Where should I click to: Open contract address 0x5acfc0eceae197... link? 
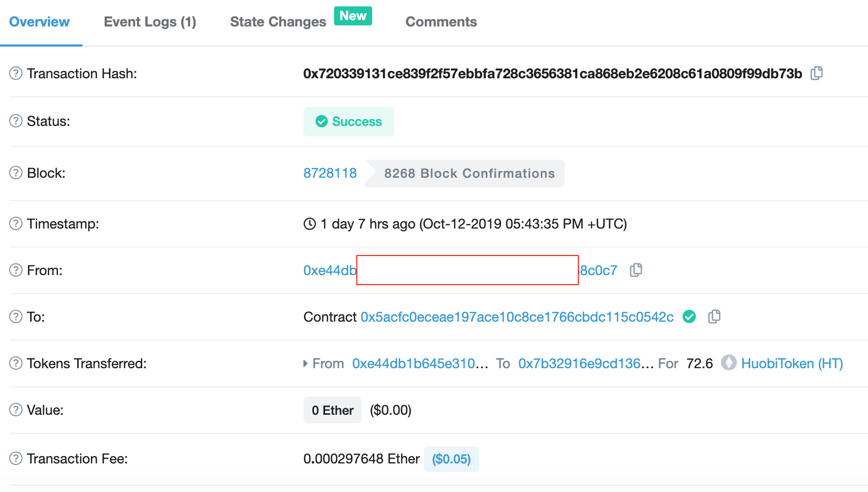pyautogui.click(x=517, y=317)
